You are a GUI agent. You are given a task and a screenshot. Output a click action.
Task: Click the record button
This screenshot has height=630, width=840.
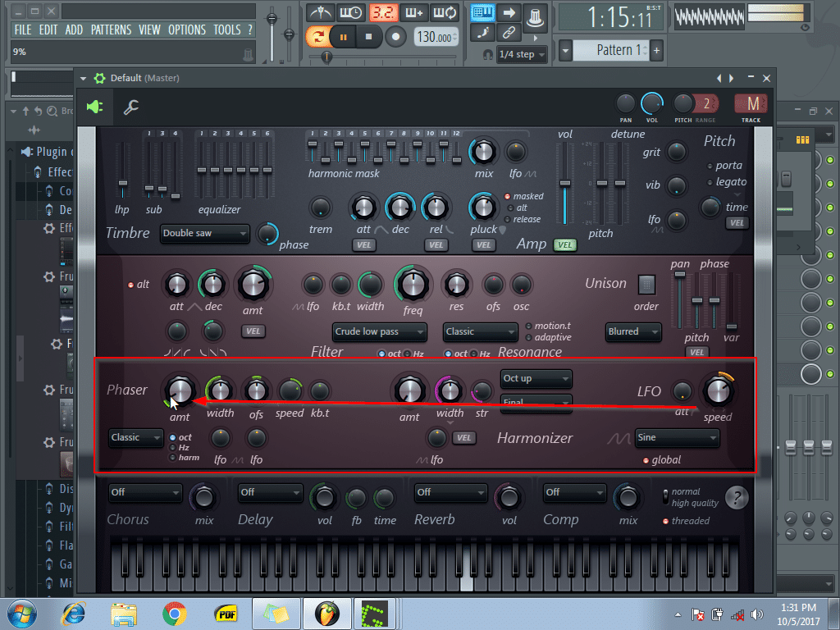click(396, 37)
